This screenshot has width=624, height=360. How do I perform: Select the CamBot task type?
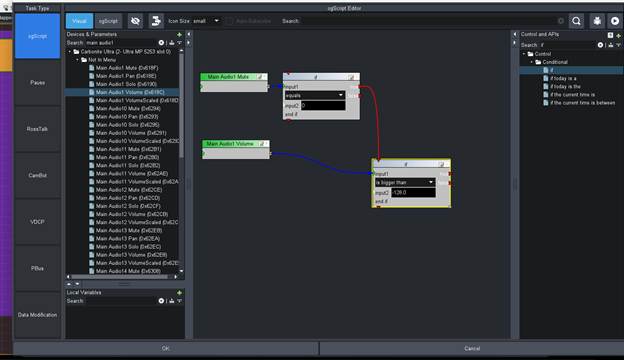click(37, 175)
